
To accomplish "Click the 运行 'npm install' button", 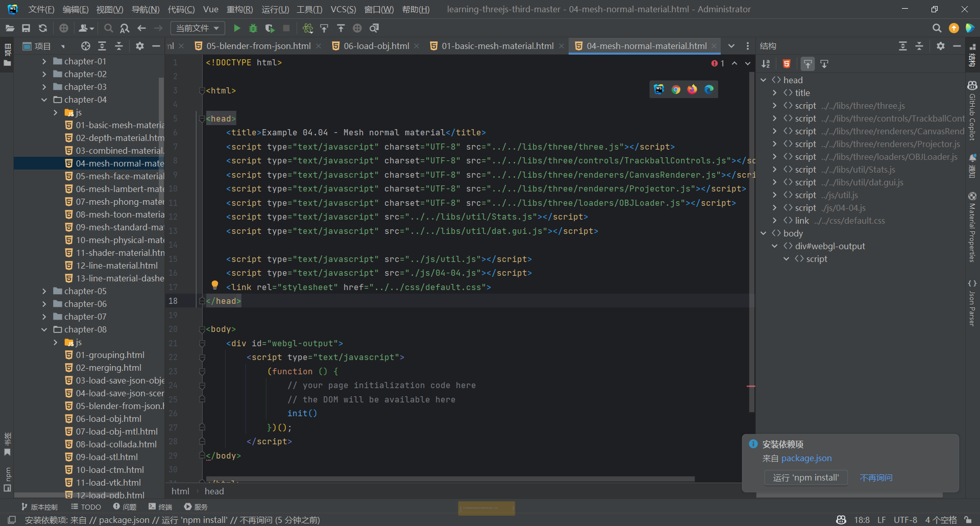I will point(806,477).
